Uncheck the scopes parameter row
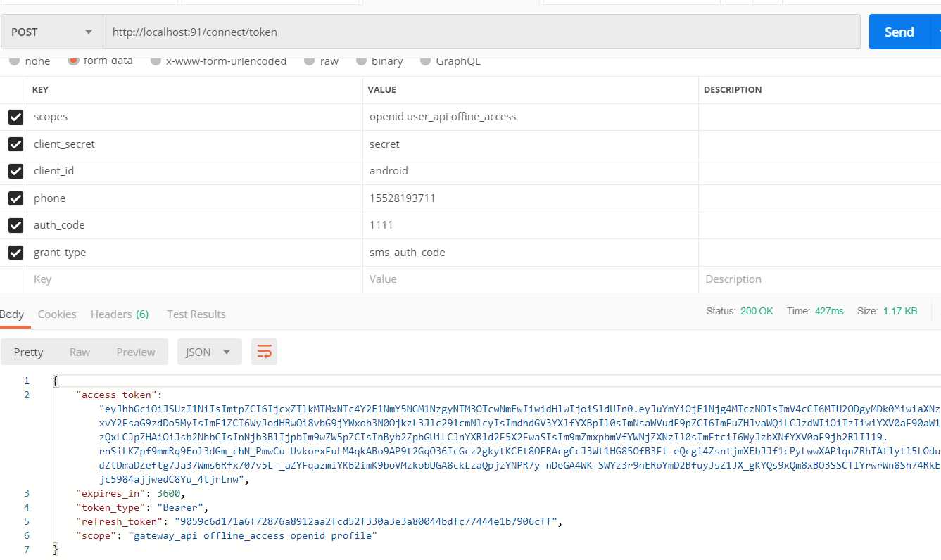Image resolution: width=941 pixels, height=560 pixels. point(15,117)
